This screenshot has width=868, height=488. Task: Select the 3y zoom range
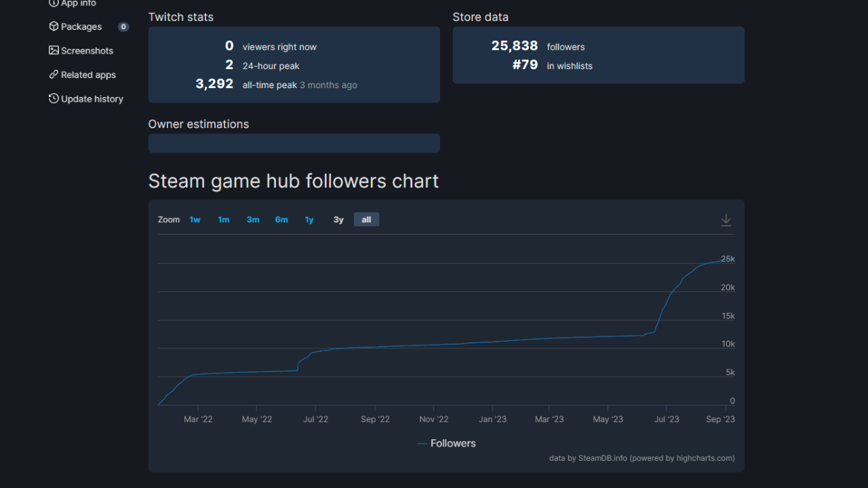point(338,220)
